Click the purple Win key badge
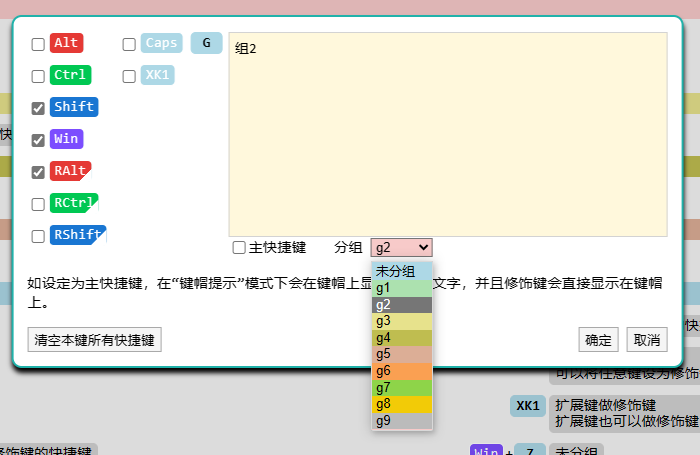This screenshot has width=700, height=455. pyautogui.click(x=66, y=139)
